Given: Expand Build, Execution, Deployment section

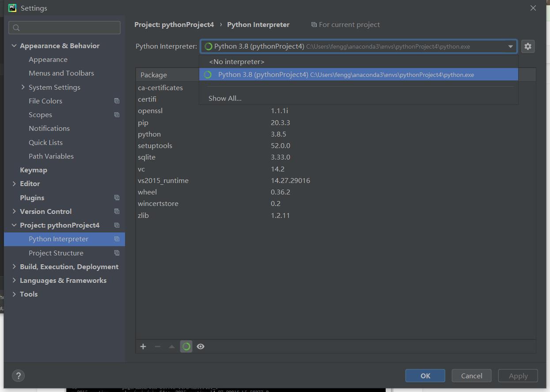Looking at the screenshot, I should click(14, 266).
